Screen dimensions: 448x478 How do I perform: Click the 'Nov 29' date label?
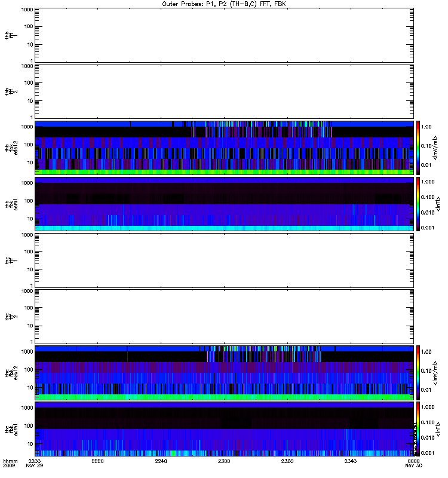tap(34, 466)
